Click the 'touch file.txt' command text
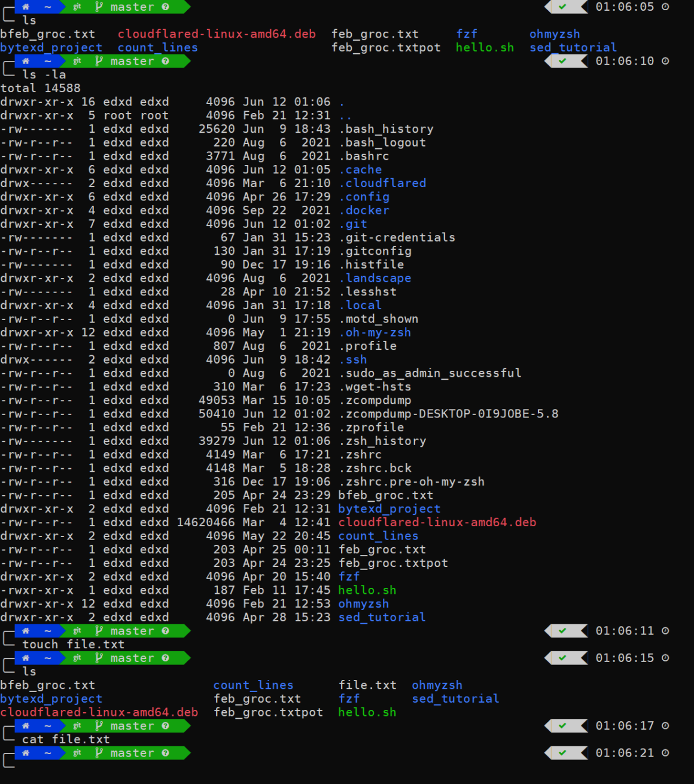This screenshot has width=694, height=784. (x=73, y=645)
